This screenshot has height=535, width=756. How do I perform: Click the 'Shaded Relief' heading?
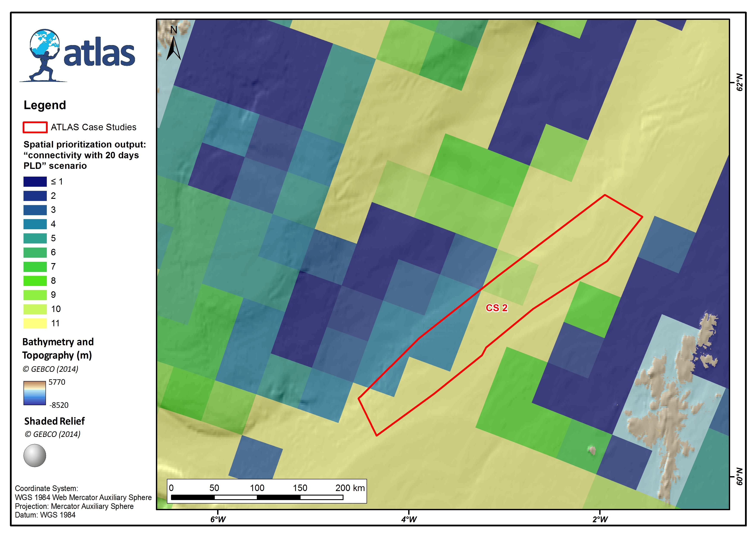tap(54, 421)
